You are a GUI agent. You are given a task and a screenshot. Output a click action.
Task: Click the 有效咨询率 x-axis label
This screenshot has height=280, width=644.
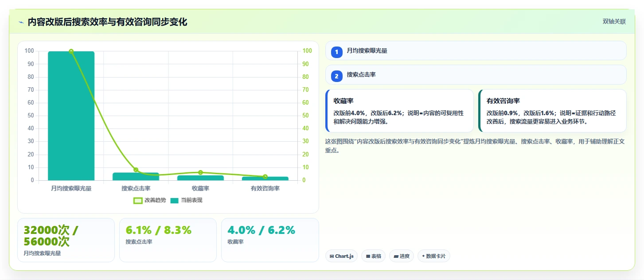[x=265, y=188]
